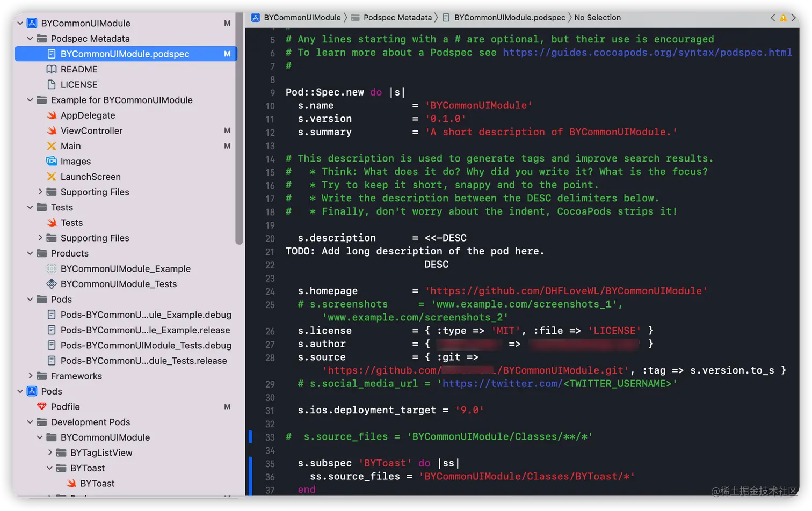
Task: Click the BYCommonUIModule_Tests bundle icon
Action: [x=52, y=284]
